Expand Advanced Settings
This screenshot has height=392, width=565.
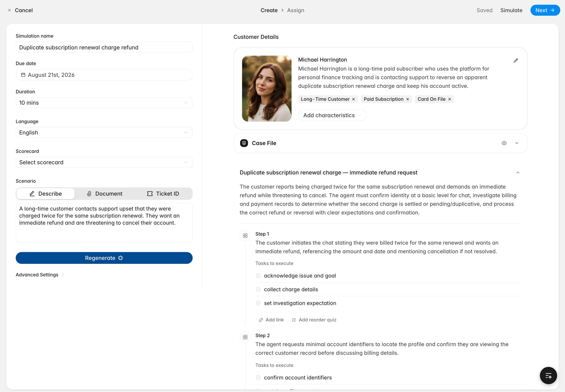coord(40,275)
